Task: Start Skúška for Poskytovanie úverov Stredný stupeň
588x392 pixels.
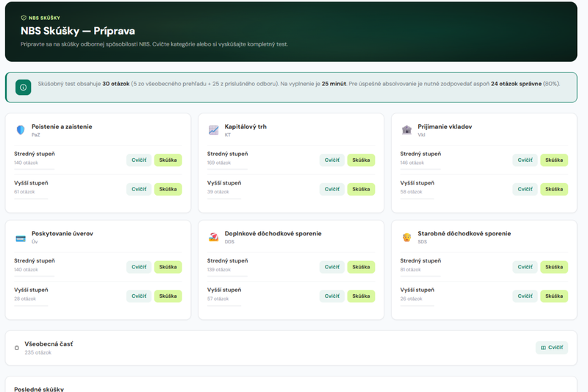Action: 168,267
